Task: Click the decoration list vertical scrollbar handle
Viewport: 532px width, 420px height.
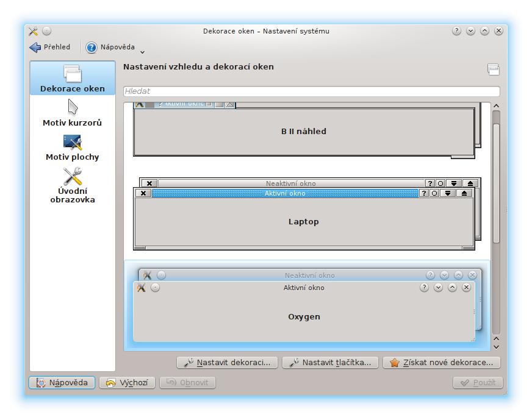Action: point(497,183)
